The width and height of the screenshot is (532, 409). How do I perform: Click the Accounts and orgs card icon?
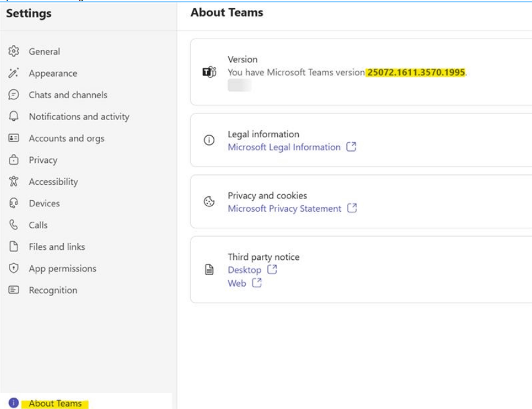14,138
